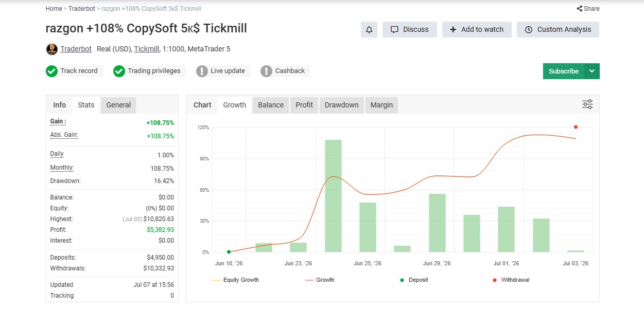Click the Withdrawals value $10,332.93
Screen dimensions: 644x309
[159, 268]
